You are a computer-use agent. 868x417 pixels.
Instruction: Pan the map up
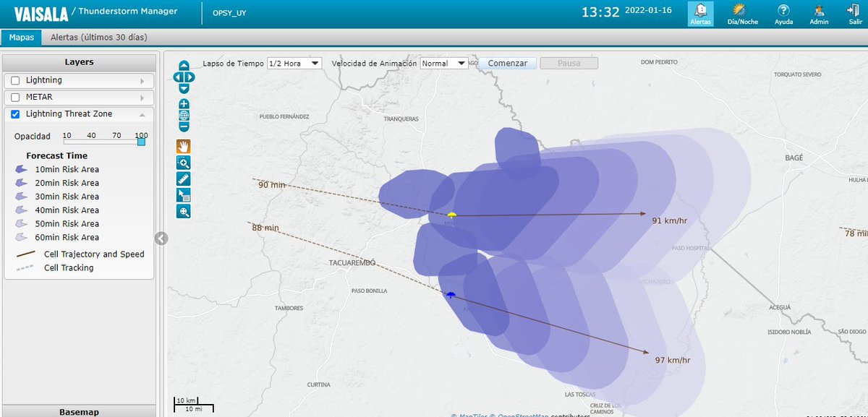click(x=184, y=66)
